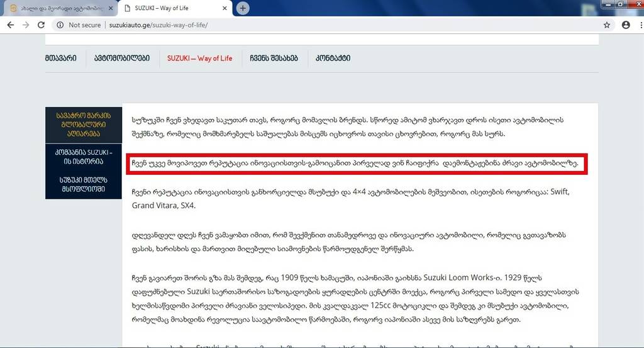Open sidebar item კომპანია SUZUKI-ის ისტორია
This screenshot has height=348, width=644.
(84, 157)
